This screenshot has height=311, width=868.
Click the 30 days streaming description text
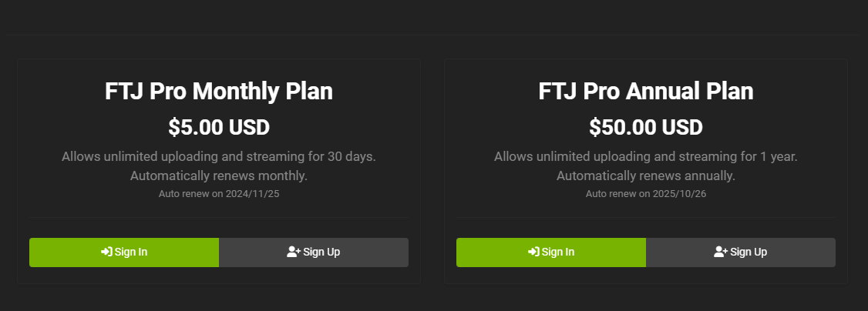[219, 156]
